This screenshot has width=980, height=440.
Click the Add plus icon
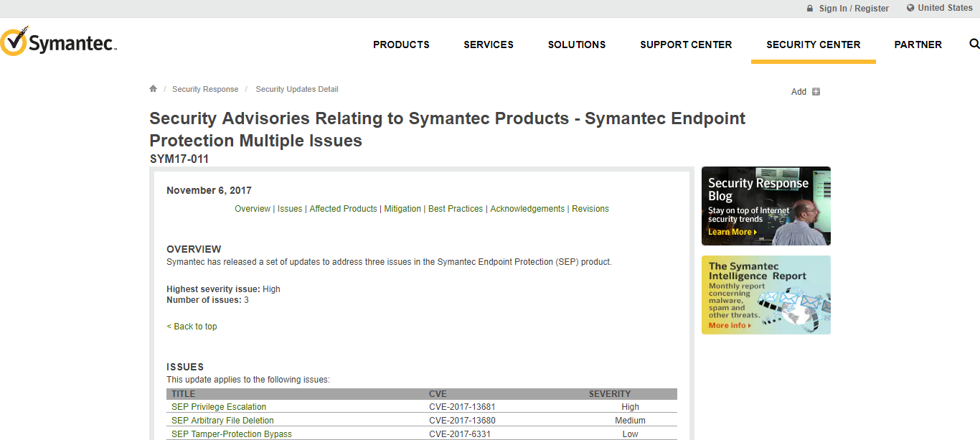tap(816, 91)
